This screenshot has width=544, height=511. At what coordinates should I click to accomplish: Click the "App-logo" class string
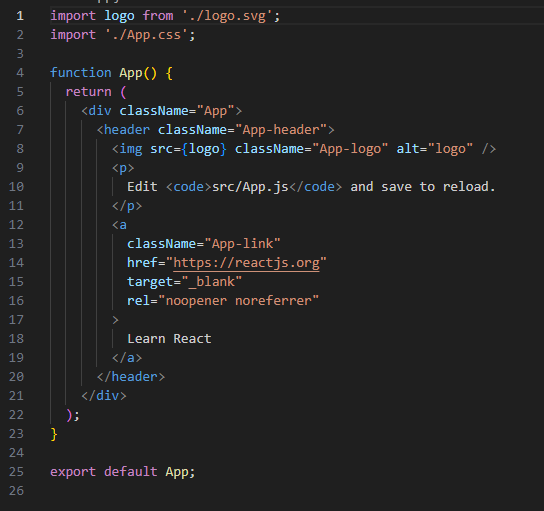point(350,149)
